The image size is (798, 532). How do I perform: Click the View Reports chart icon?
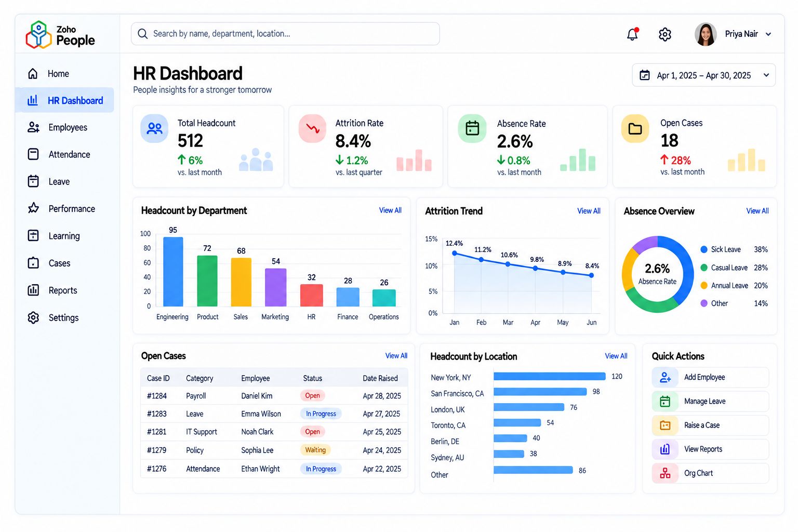click(665, 449)
